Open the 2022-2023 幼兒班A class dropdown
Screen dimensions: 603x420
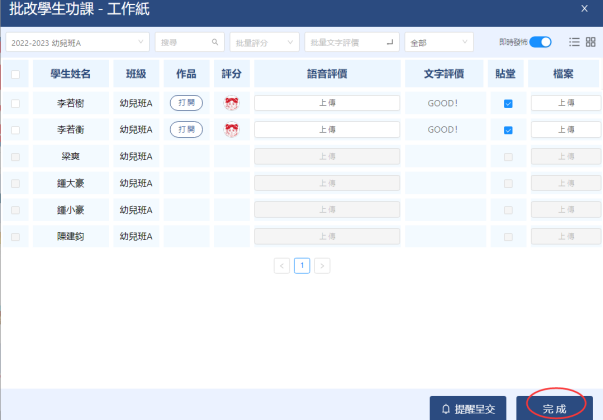pos(77,42)
